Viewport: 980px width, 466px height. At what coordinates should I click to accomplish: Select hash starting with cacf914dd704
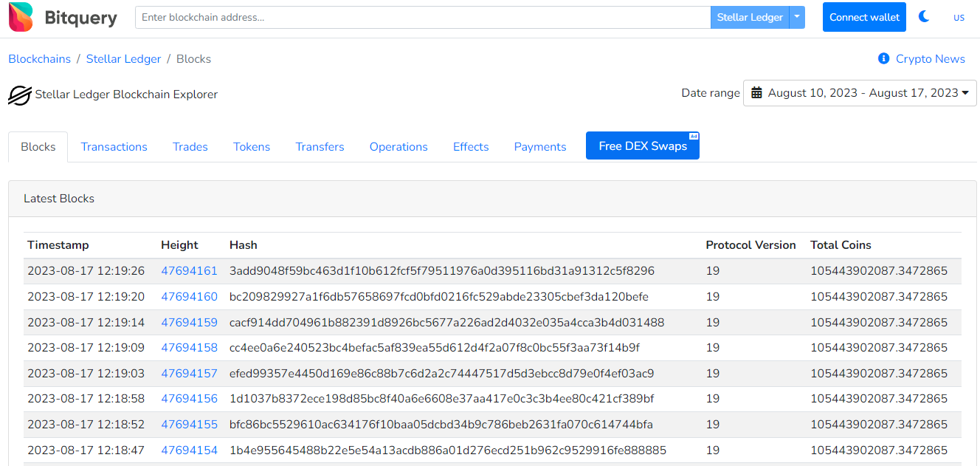coord(447,323)
